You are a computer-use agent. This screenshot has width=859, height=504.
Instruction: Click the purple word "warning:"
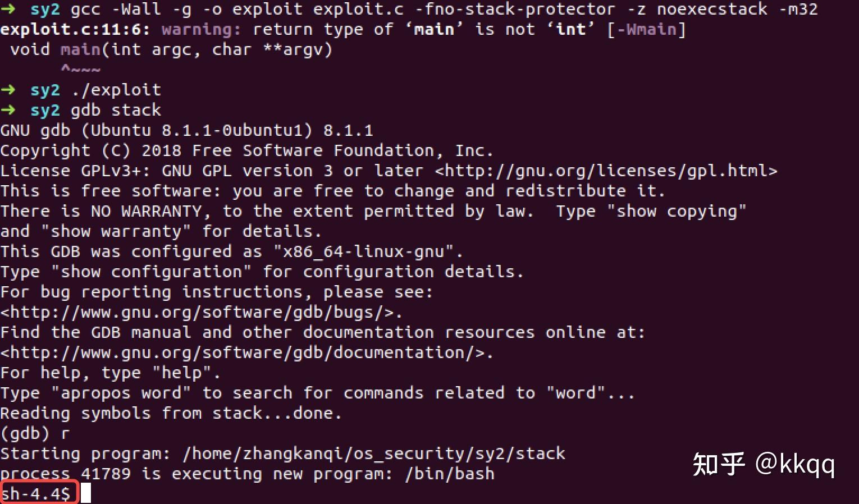pyautogui.click(x=197, y=29)
